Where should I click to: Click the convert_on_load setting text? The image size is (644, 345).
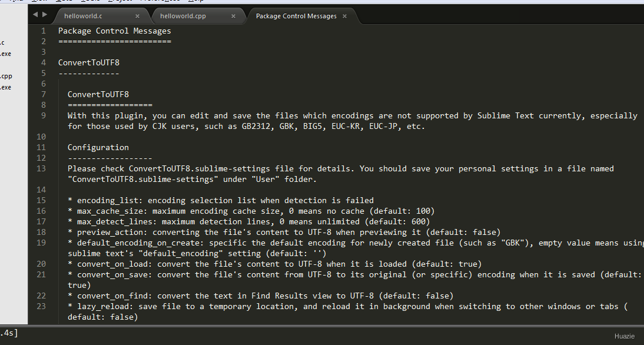pos(112,264)
